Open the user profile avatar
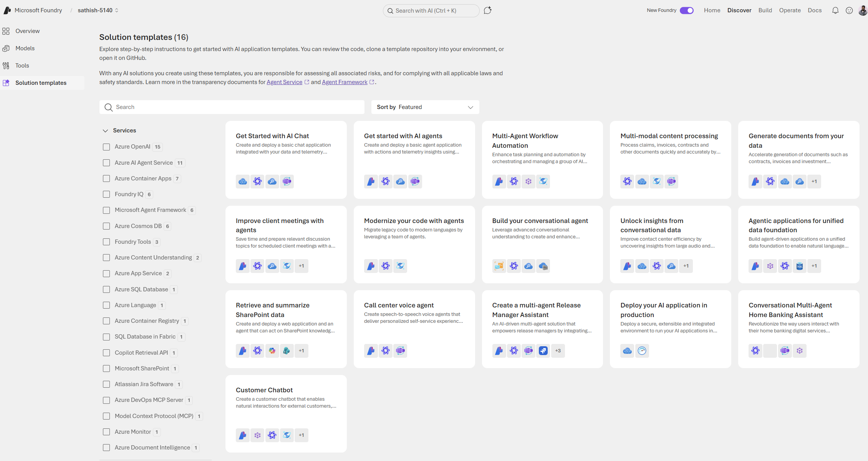 click(x=863, y=11)
